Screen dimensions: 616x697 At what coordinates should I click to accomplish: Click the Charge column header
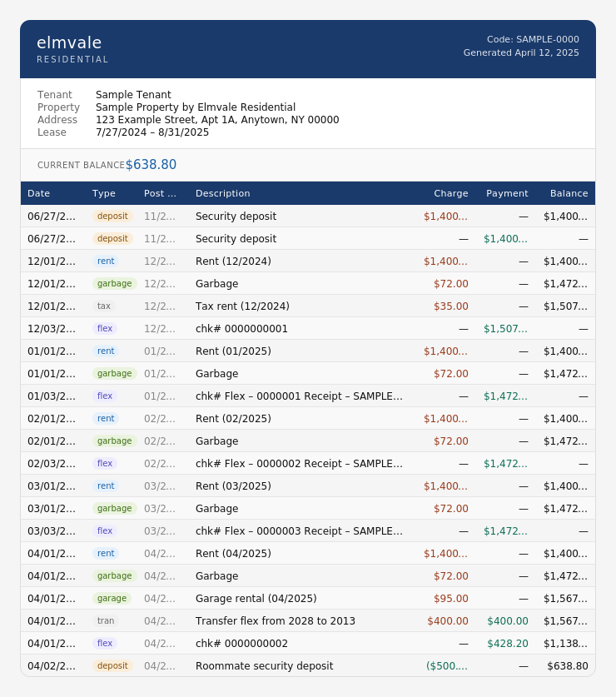(x=450, y=193)
